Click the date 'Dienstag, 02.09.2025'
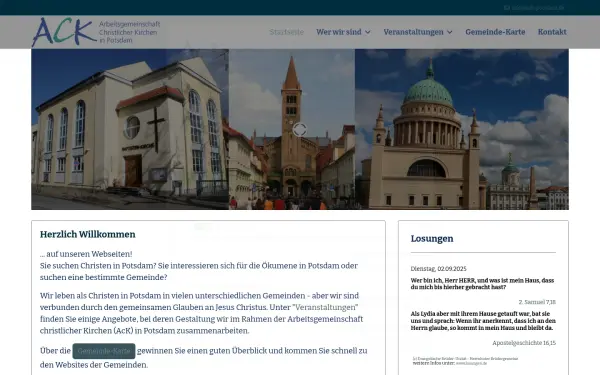 439,269
